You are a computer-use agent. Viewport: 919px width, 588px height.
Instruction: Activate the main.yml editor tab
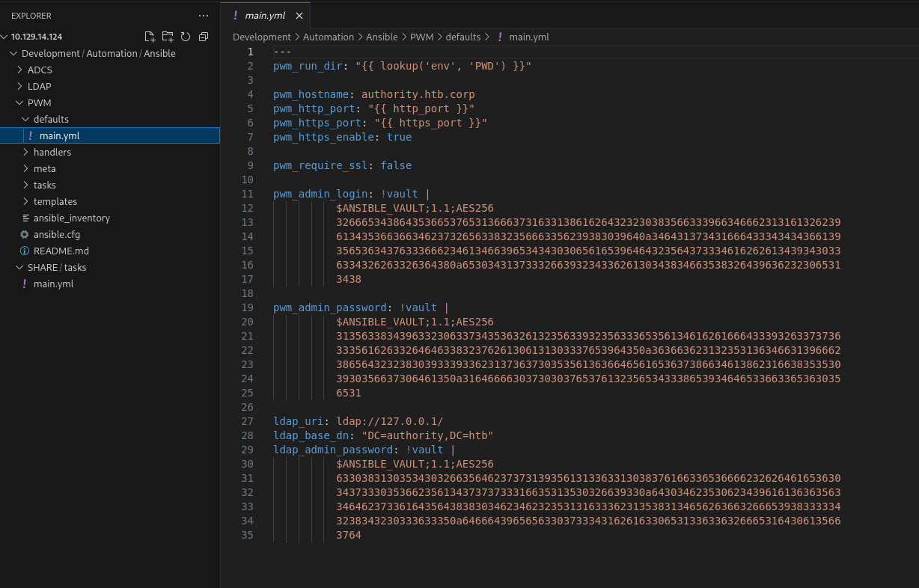[264, 16]
